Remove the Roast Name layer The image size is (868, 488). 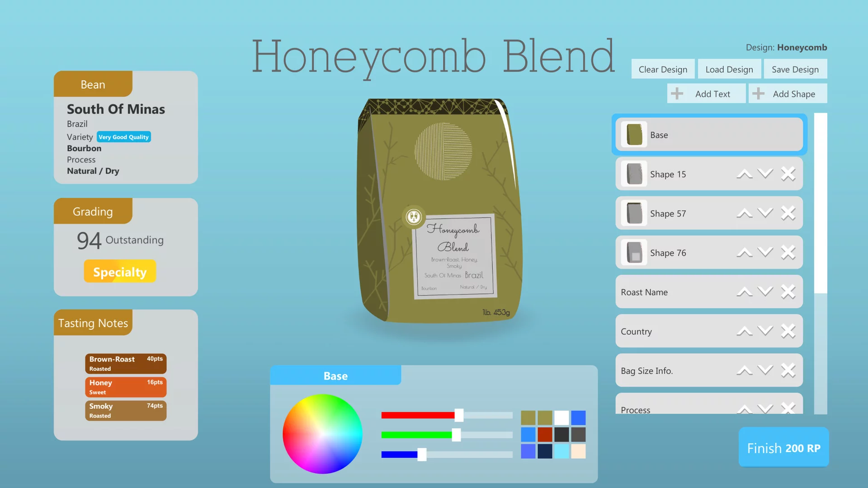pos(788,292)
